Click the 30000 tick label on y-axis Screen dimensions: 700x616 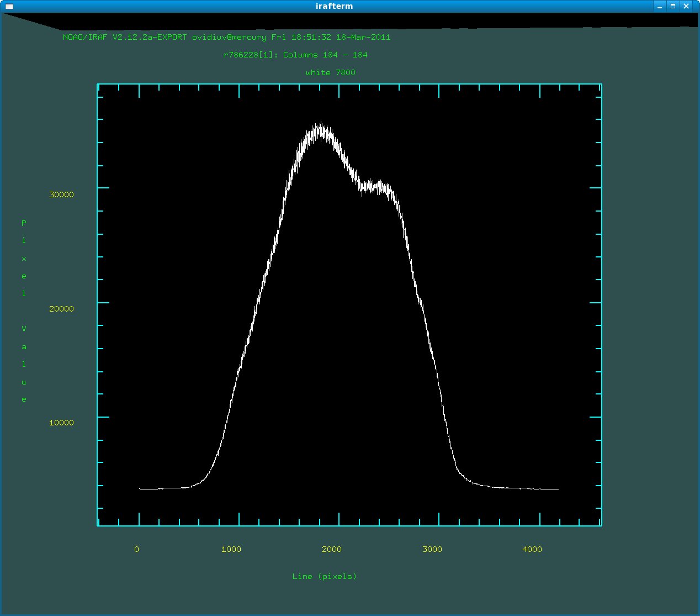pos(61,195)
